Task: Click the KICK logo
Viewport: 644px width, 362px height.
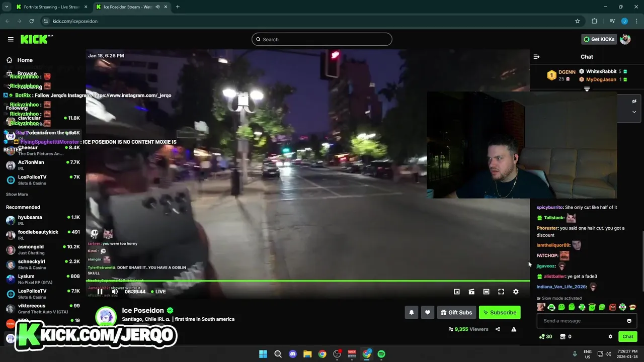Action: point(36,39)
